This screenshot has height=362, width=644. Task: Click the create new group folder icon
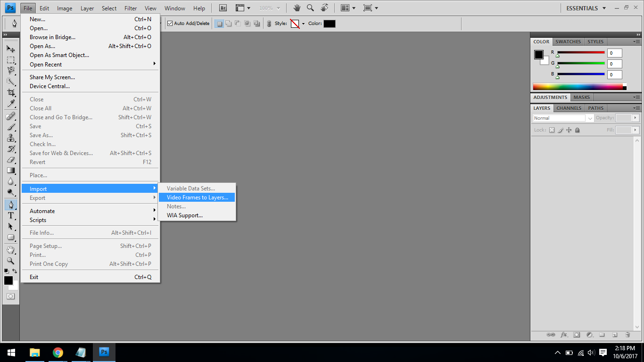[602, 335]
